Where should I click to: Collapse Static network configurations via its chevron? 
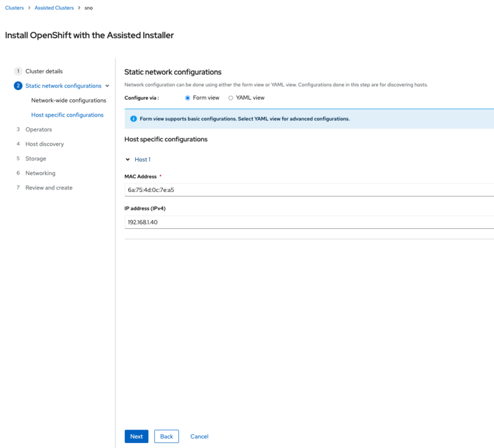106,86
